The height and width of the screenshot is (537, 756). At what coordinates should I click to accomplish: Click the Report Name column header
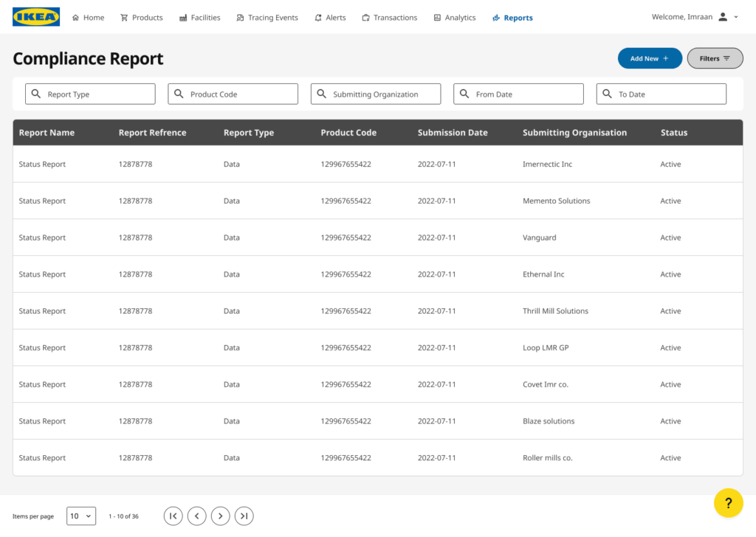47,133
